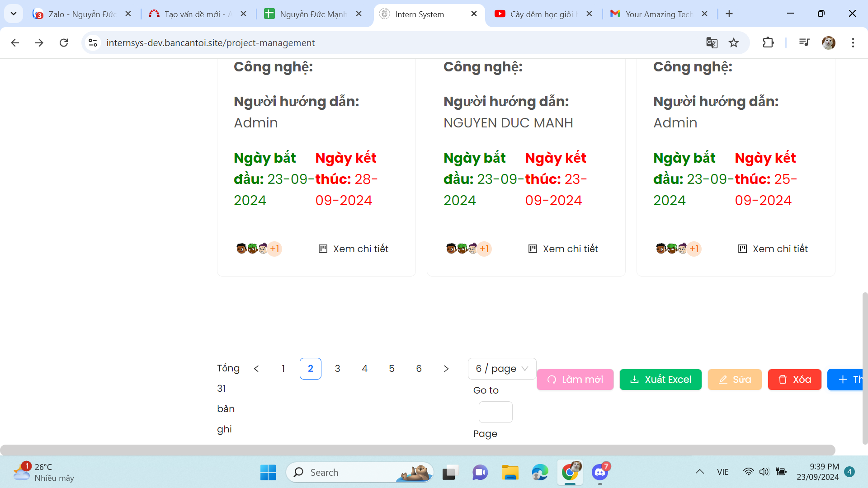Go to the next pagination page arrow
868x488 pixels.
(446, 369)
